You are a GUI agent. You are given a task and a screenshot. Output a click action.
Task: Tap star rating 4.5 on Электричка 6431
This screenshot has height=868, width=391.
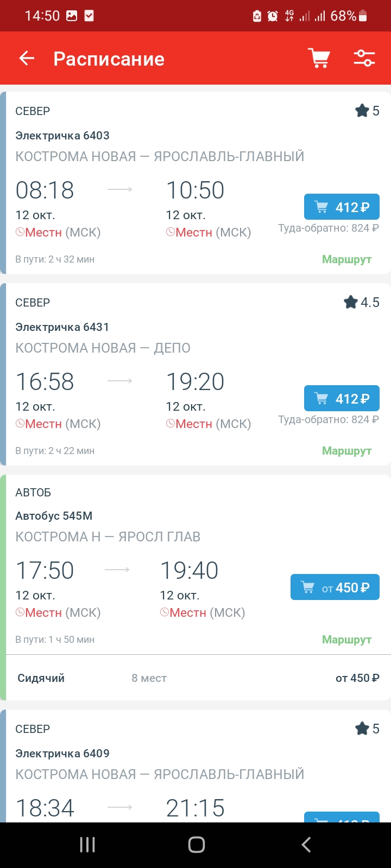click(362, 302)
